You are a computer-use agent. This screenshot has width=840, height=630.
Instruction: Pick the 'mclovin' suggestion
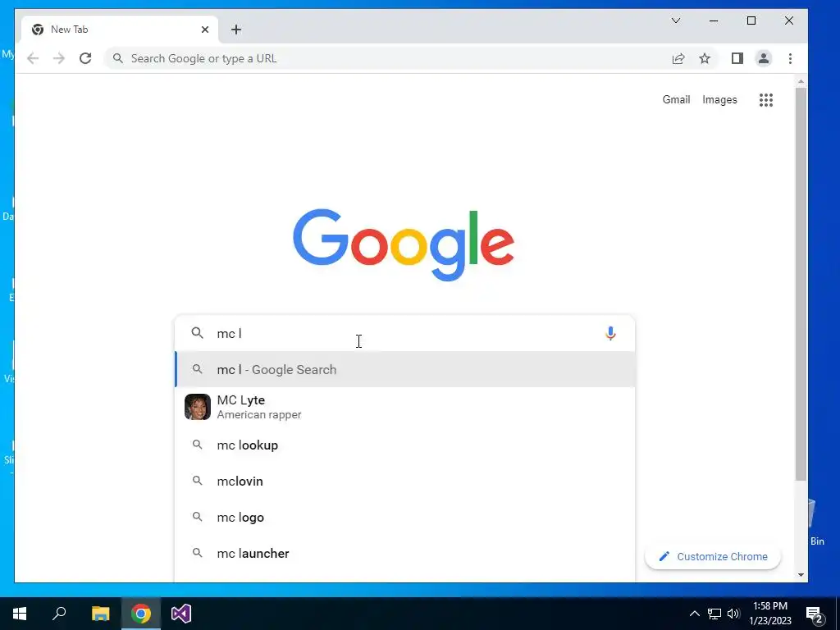(405, 481)
